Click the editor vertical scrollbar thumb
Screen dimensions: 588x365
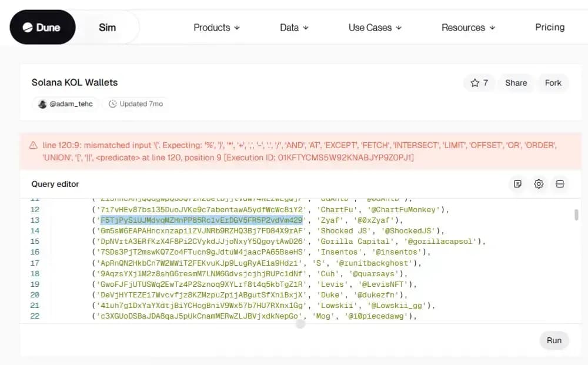[576, 215]
